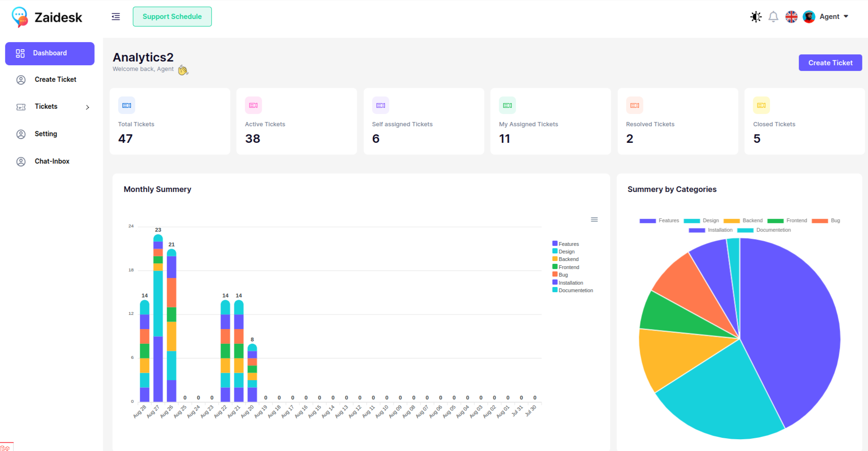Click the Zaidesk brand name text
Viewport: 868px width, 451px height.
(x=58, y=17)
